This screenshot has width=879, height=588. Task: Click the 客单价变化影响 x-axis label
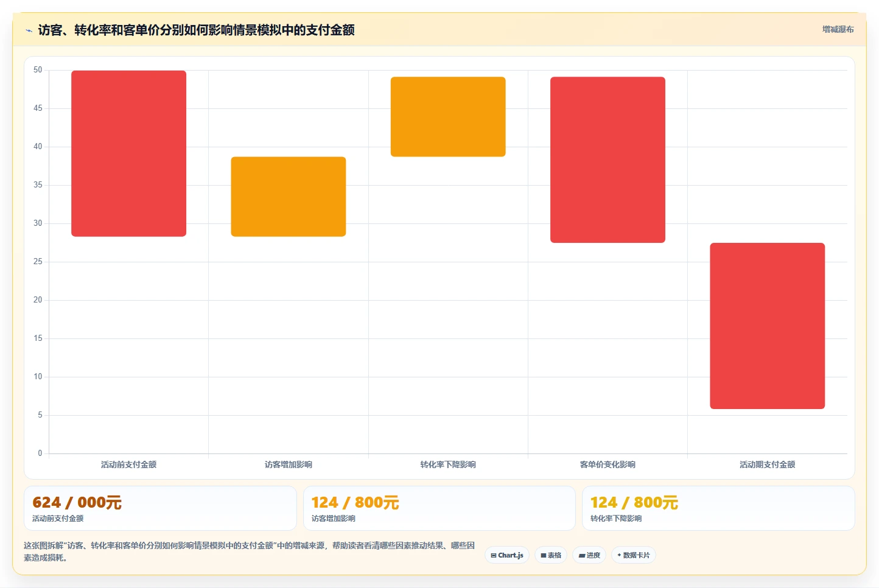tap(608, 464)
